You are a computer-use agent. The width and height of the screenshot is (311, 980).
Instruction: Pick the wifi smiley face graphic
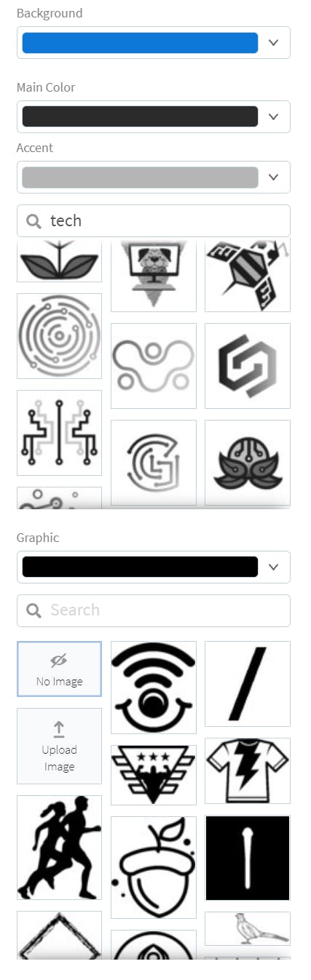coord(154,688)
